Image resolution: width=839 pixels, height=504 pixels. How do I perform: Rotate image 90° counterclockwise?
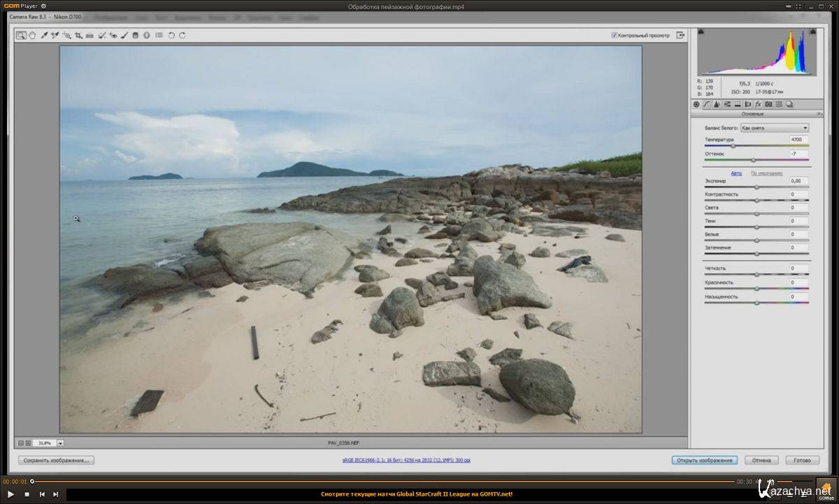[x=171, y=35]
